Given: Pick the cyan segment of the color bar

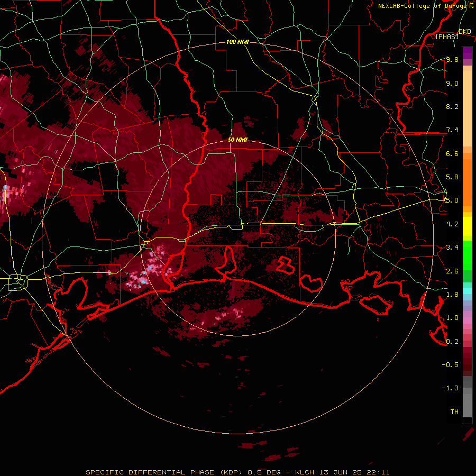Looking at the screenshot, I should (x=467, y=290).
